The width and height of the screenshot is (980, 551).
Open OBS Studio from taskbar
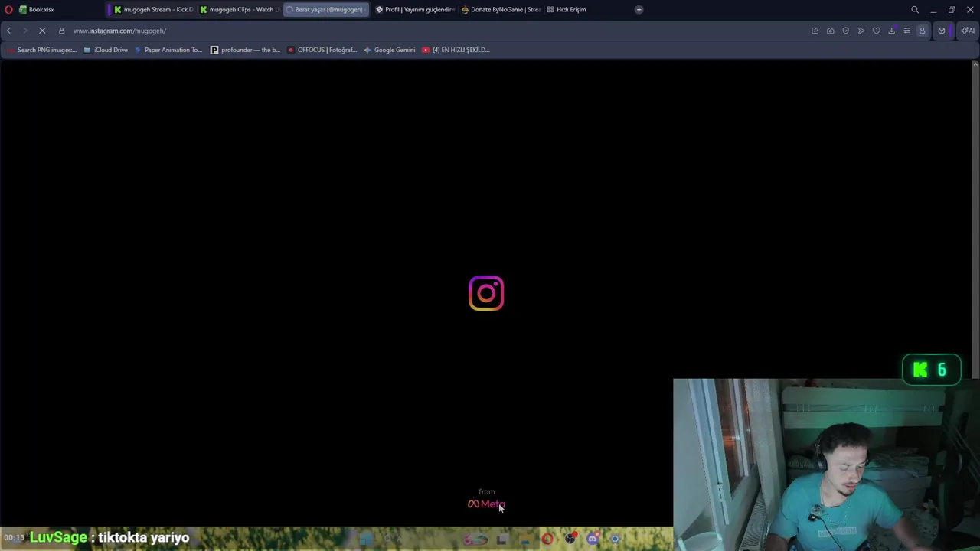click(570, 539)
